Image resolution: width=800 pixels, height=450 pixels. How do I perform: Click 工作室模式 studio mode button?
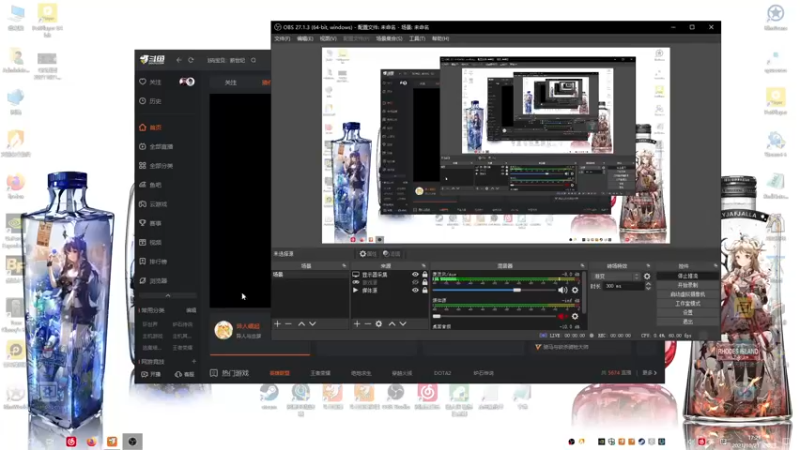pos(687,304)
